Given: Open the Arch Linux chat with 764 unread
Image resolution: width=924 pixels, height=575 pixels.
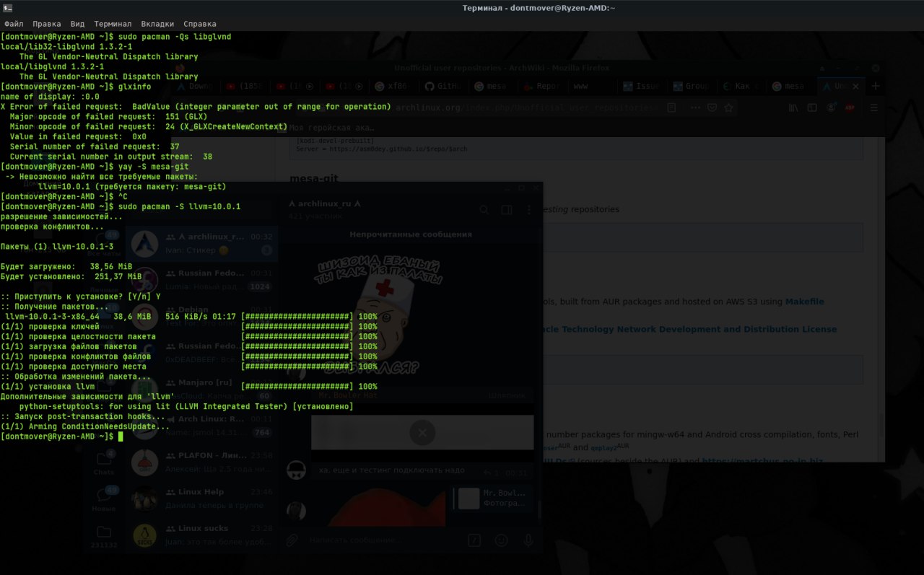Looking at the screenshot, I should point(203,426).
